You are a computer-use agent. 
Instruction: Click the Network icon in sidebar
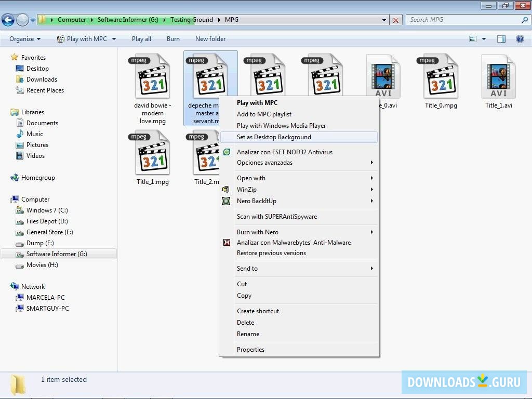15,286
